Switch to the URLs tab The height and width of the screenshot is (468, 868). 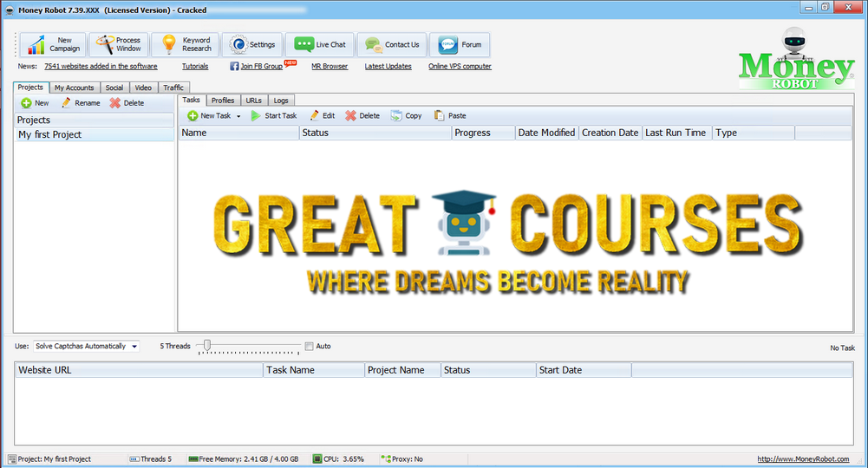click(253, 101)
